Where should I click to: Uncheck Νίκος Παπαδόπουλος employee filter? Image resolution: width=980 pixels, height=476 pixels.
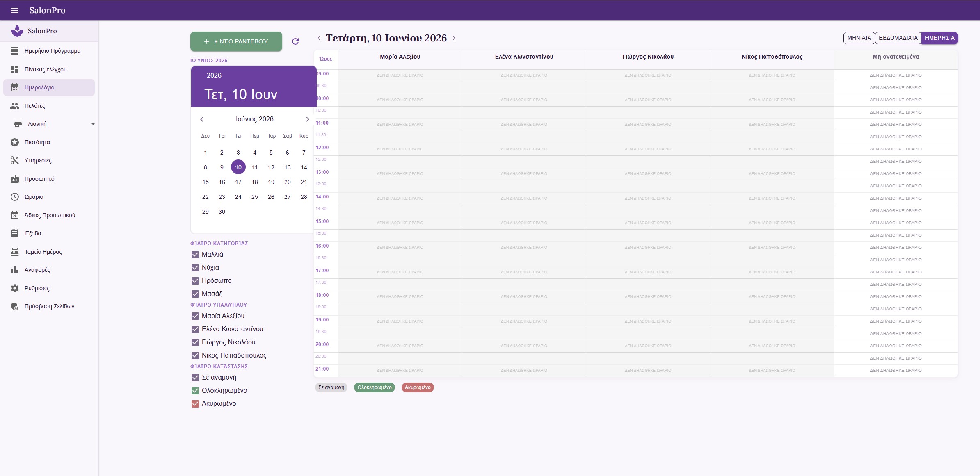(195, 355)
